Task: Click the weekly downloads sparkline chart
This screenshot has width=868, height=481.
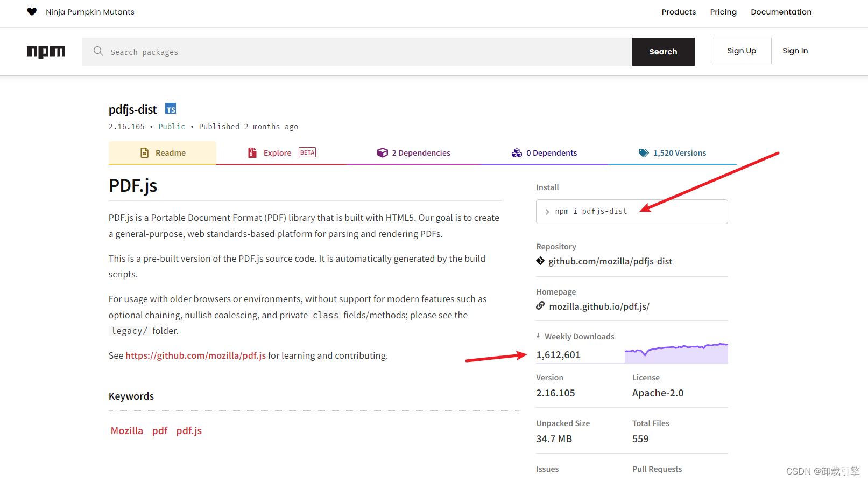Action: [676, 353]
